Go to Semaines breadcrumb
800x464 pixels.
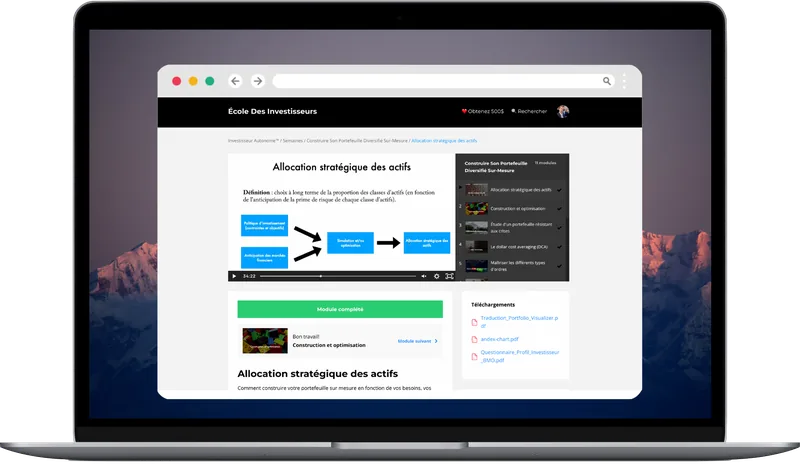click(x=292, y=140)
